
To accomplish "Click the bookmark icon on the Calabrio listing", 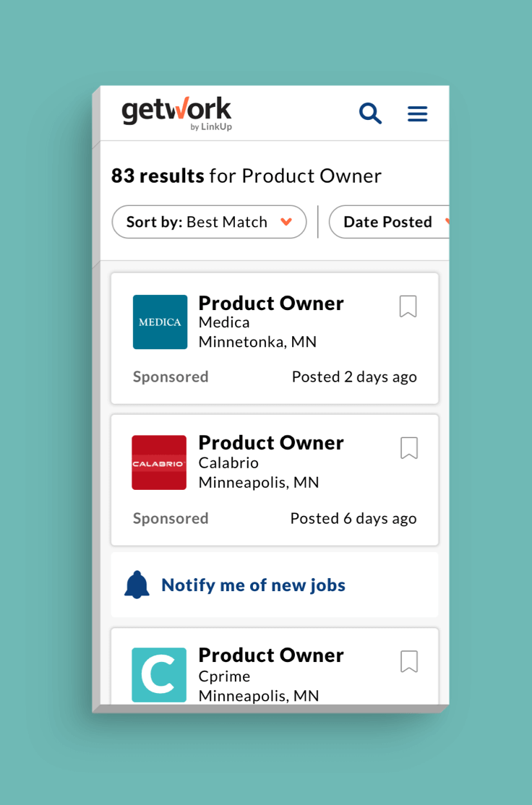I will click(x=408, y=448).
